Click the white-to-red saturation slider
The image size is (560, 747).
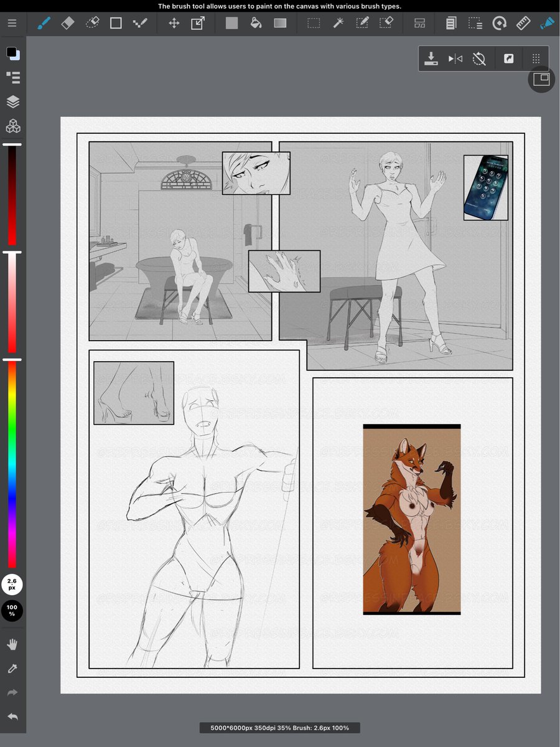coord(12,303)
